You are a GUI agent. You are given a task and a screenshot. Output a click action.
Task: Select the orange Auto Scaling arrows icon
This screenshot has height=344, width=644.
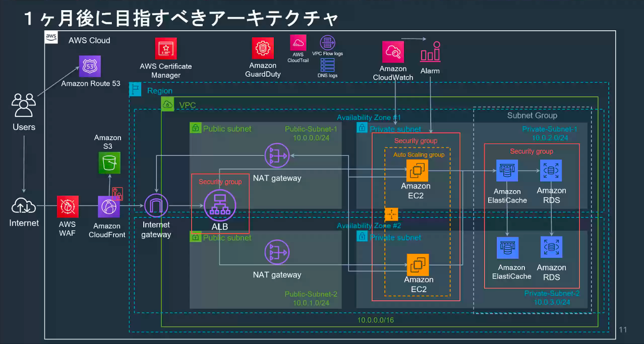click(x=391, y=214)
